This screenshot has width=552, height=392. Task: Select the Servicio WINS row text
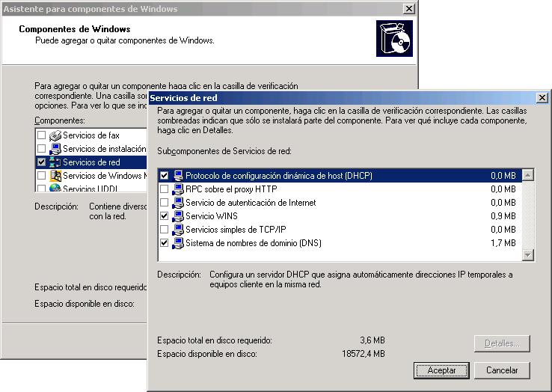tap(212, 216)
